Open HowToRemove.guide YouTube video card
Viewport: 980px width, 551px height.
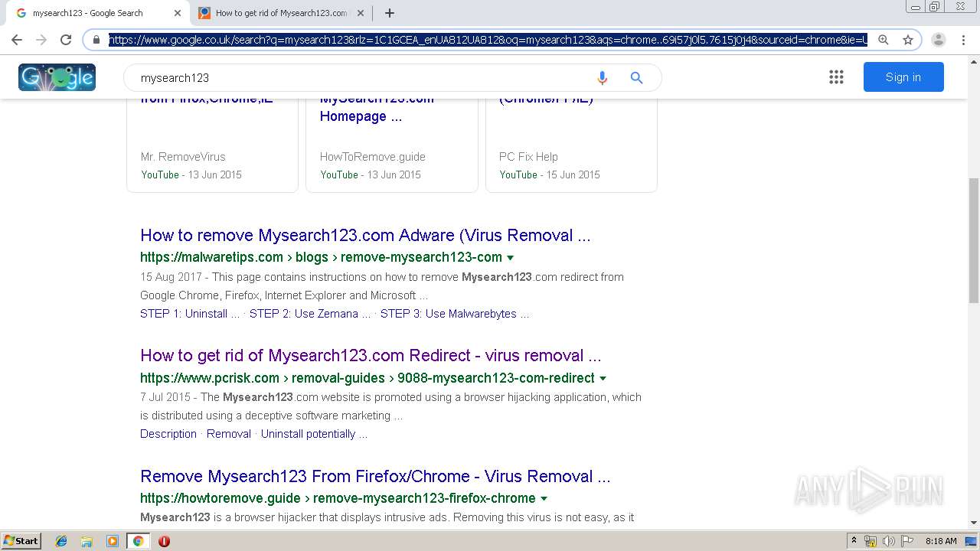(392, 145)
